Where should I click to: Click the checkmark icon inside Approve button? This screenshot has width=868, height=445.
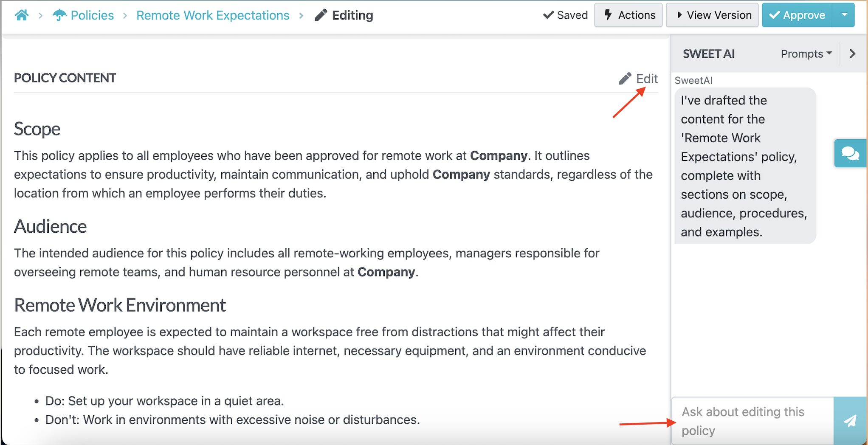pos(775,15)
